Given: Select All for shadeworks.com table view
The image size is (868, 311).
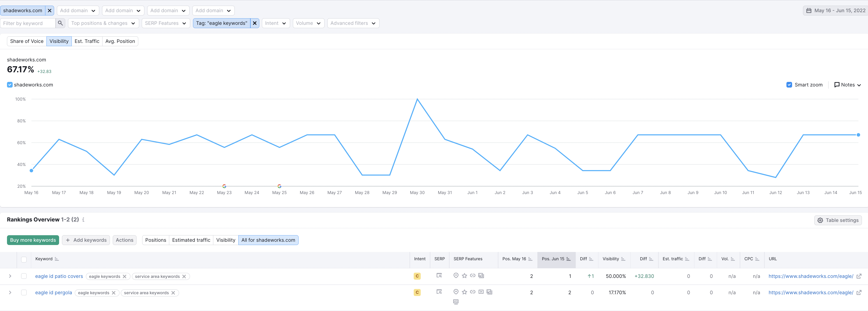Looking at the screenshot, I should 268,240.
